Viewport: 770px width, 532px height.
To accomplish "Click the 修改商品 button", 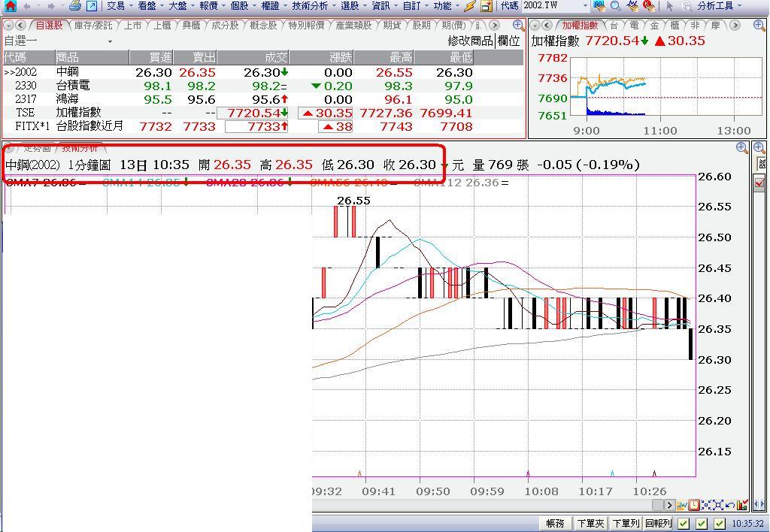I will pos(471,41).
